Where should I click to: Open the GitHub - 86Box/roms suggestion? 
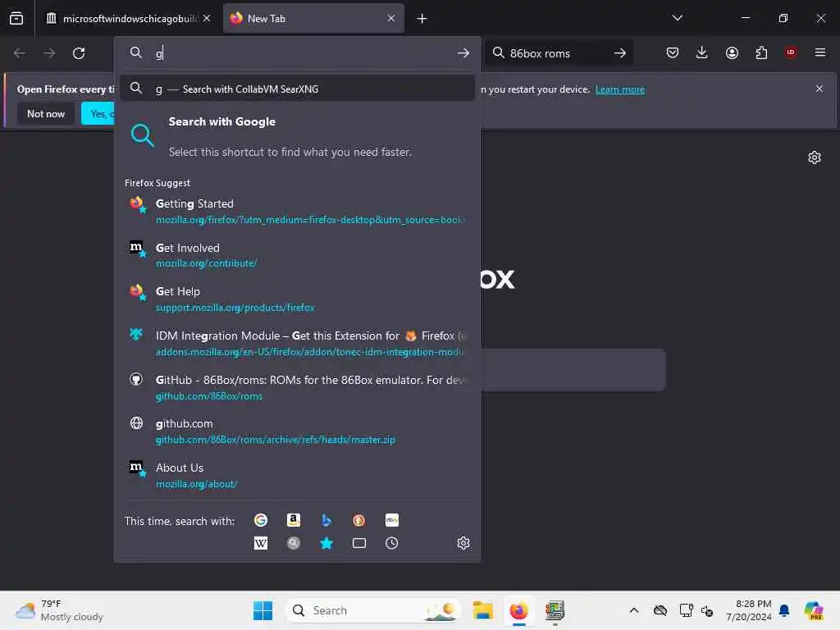pos(297,387)
